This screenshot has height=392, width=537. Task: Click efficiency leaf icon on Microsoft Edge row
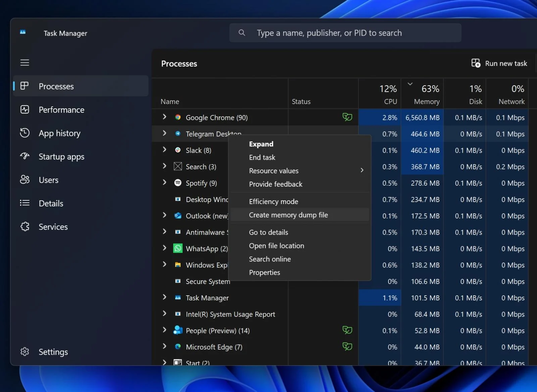tap(347, 346)
